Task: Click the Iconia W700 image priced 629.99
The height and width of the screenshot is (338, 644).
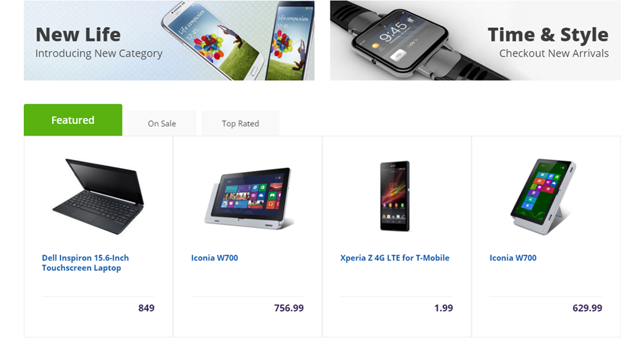Action: 543,197
